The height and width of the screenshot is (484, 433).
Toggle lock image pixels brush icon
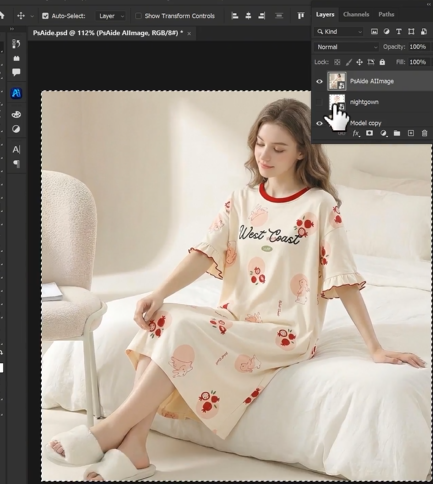point(349,62)
